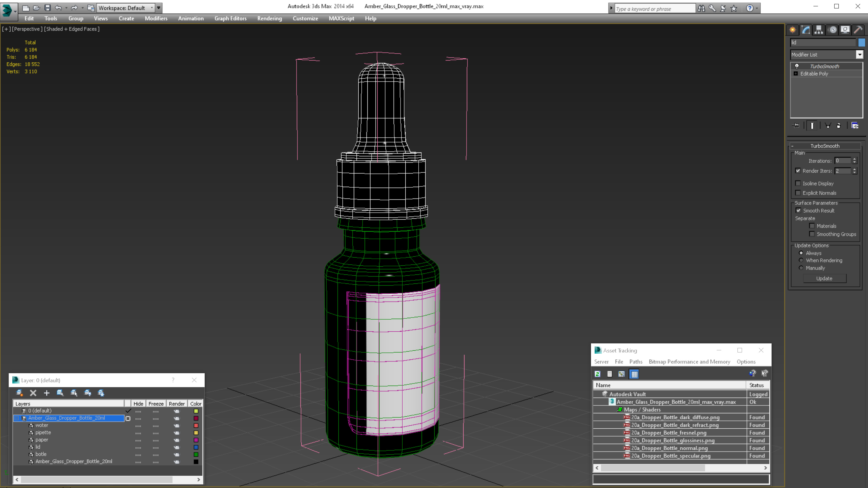Click Delete layer X icon in Layer dialog

point(33,393)
